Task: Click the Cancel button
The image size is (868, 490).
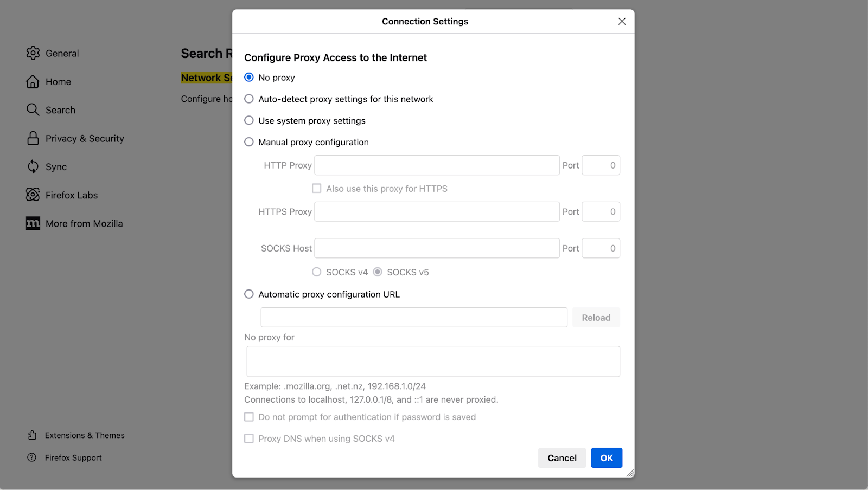Action: tap(561, 458)
